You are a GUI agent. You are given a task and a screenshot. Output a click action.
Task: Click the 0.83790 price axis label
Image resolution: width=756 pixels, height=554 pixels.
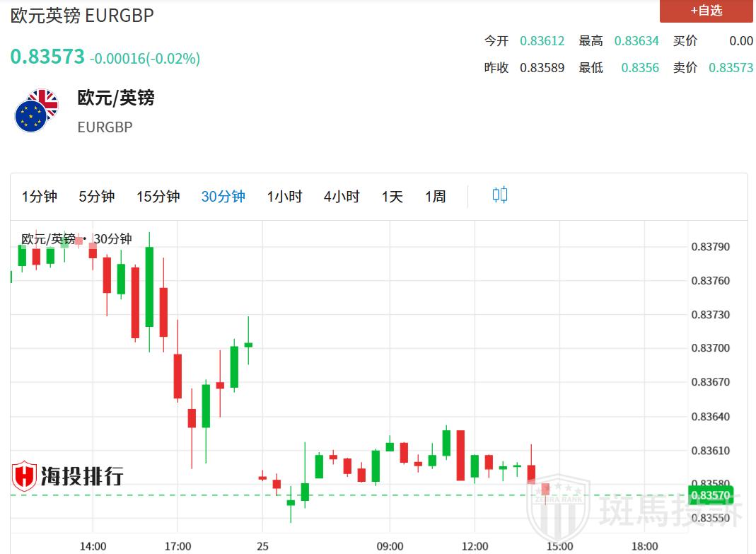[x=710, y=247]
